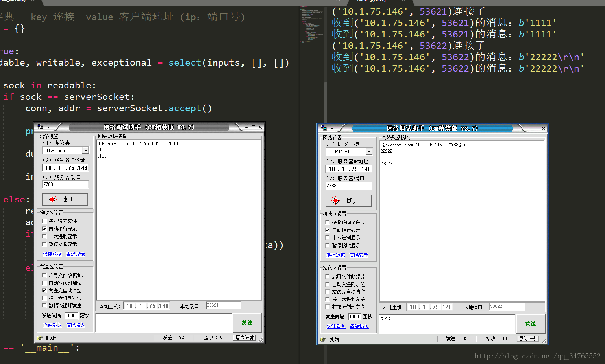Click status bar ready icon in right window
This screenshot has width=605, height=364.
(x=323, y=339)
